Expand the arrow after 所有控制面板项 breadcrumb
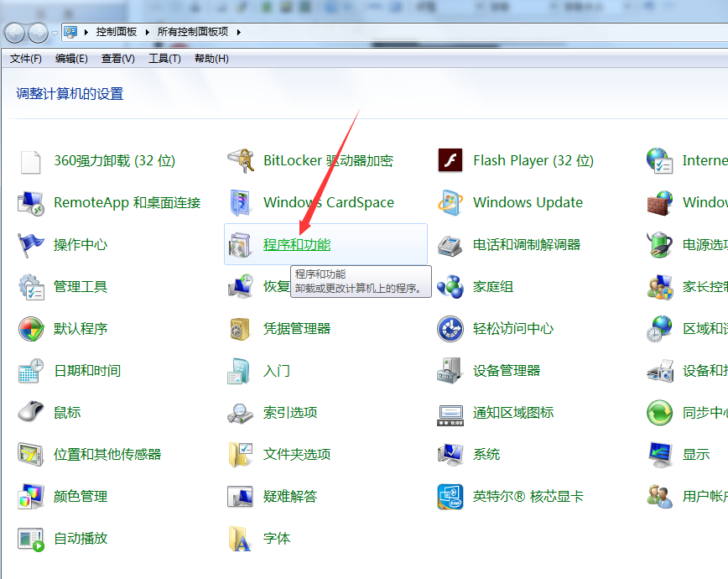The height and width of the screenshot is (579, 728). click(x=239, y=32)
